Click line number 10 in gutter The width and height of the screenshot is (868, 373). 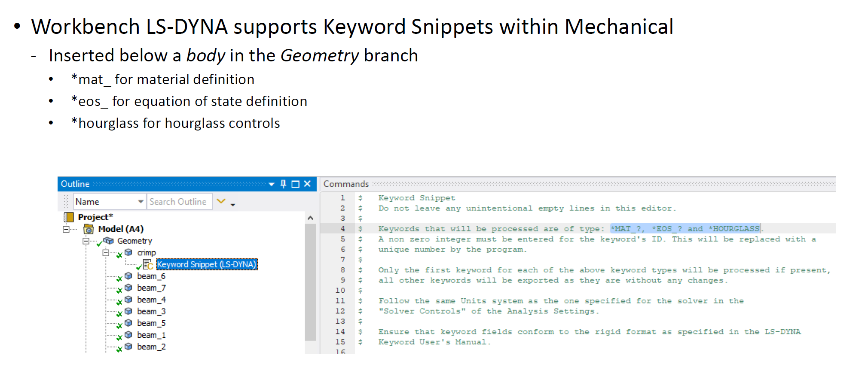pyautogui.click(x=340, y=291)
